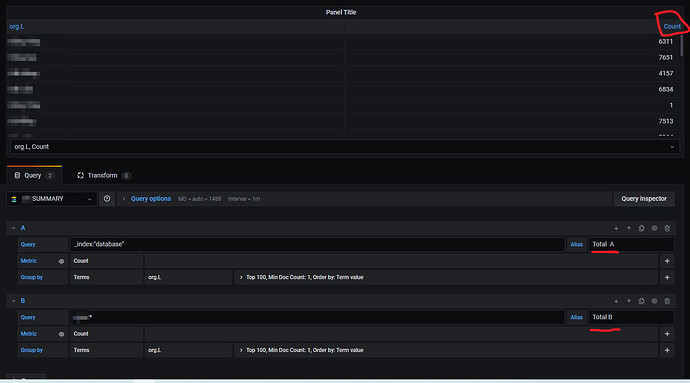This screenshot has width=690, height=383.
Task: Open Query inspector
Action: coord(644,199)
